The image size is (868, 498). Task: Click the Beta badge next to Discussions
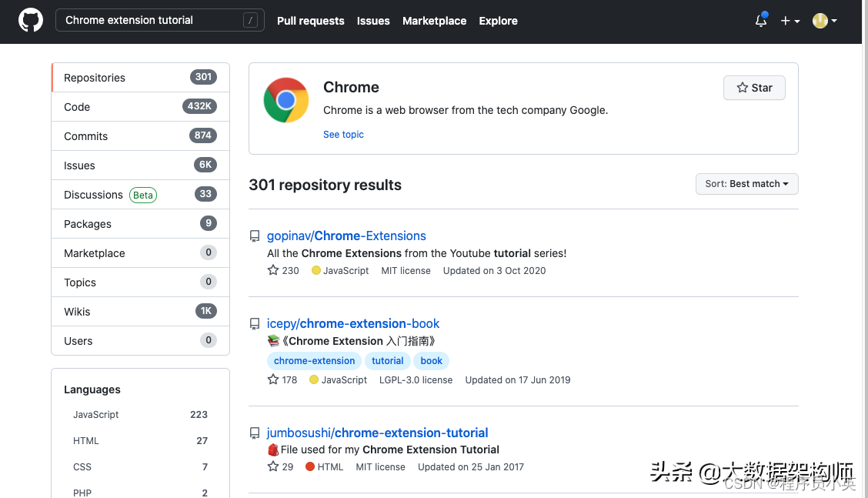coord(143,195)
